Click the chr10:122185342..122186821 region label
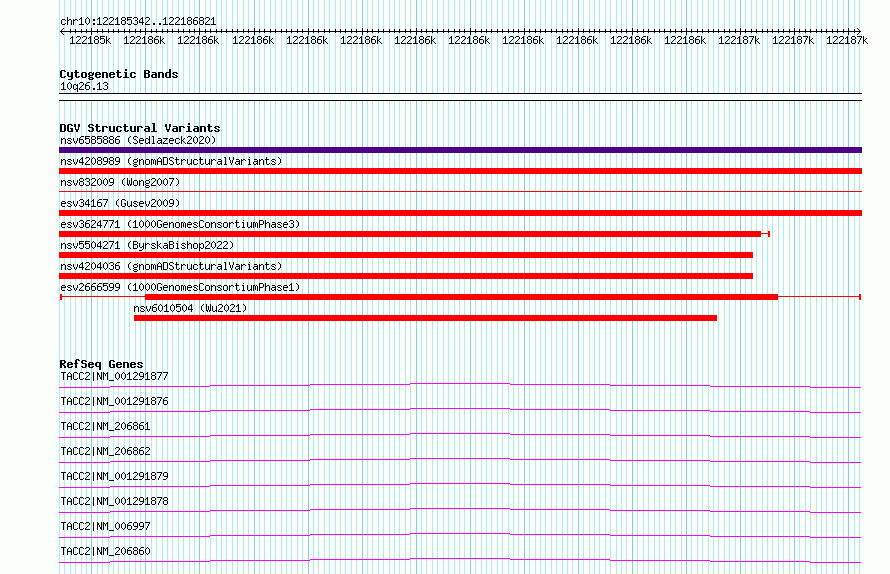This screenshot has height=574, width=890. [138, 22]
